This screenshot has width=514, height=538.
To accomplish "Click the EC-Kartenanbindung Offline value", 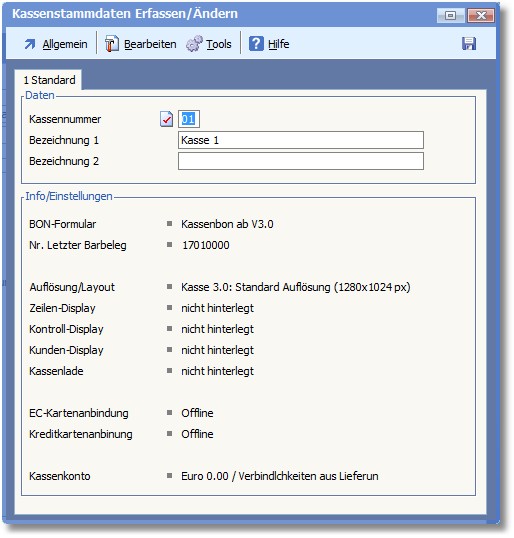I will [x=197, y=413].
